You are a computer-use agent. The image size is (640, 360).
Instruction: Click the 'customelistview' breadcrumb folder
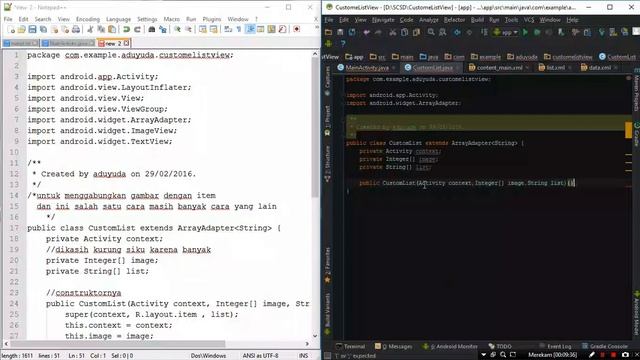click(568, 57)
